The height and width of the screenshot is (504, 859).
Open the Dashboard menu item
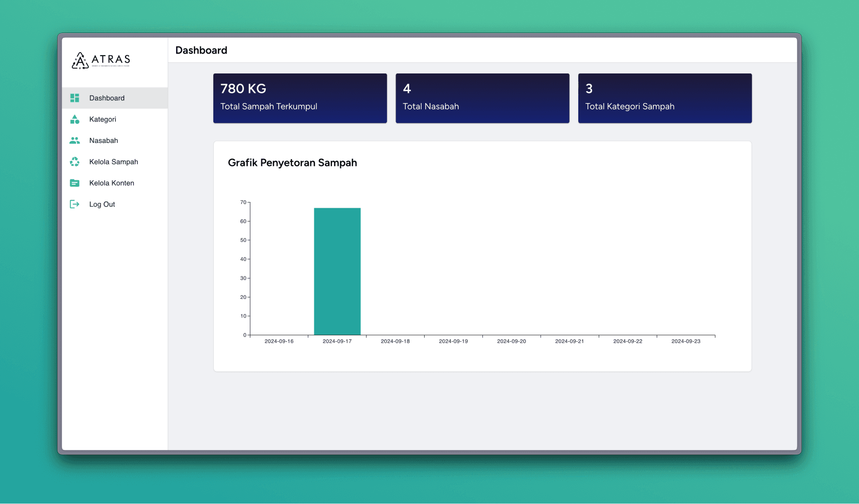tap(107, 98)
